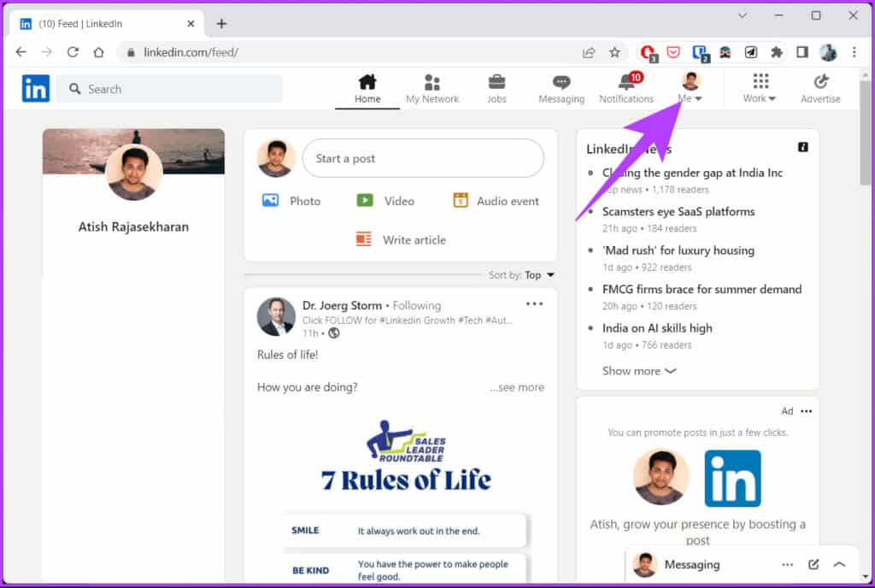Expand news list with Show more
875x588 pixels.
[x=639, y=371]
